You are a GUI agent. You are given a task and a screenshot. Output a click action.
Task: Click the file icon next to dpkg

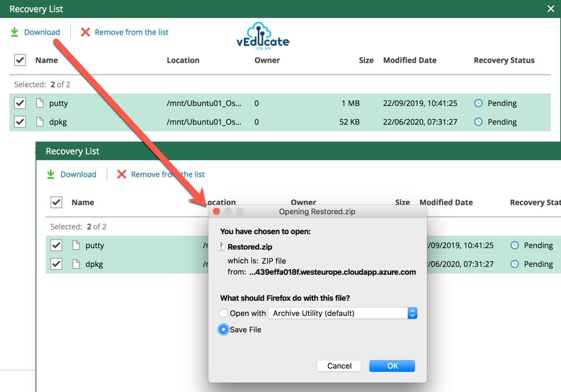click(x=39, y=122)
